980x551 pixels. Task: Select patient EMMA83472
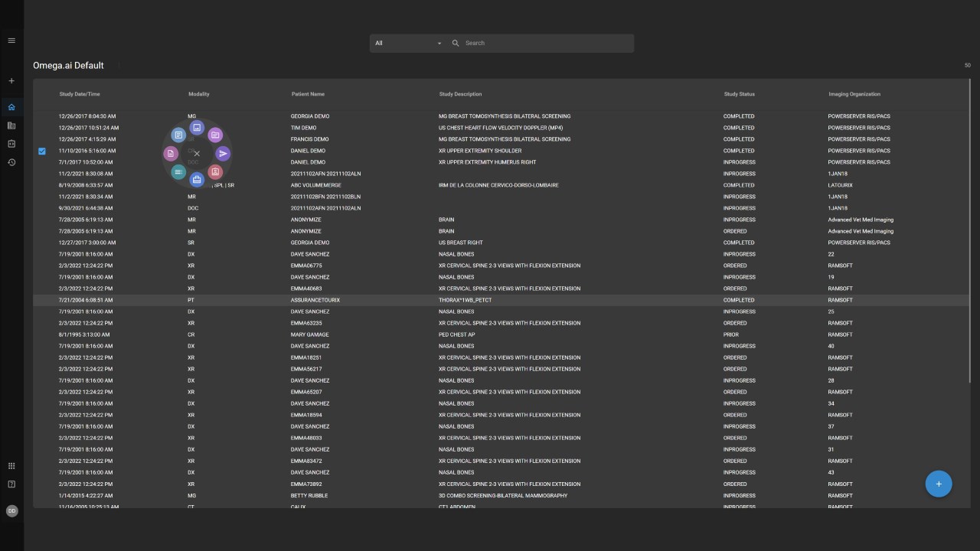tap(306, 461)
